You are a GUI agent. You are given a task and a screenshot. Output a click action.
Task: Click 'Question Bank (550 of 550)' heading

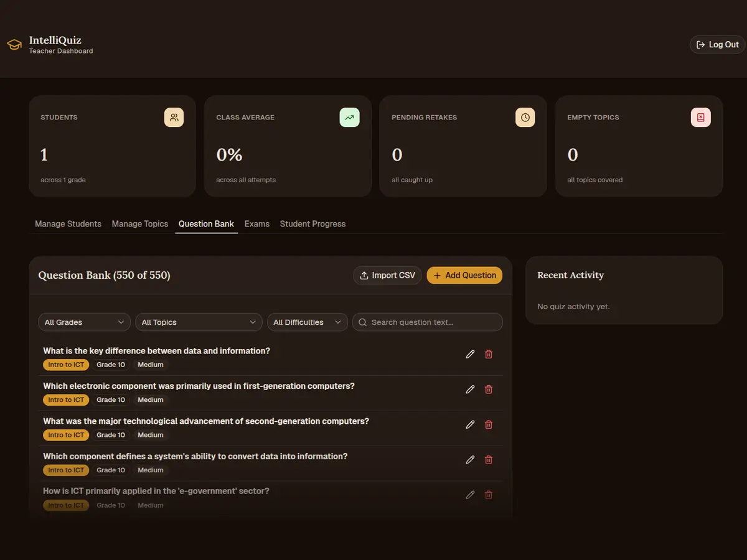[x=104, y=275]
